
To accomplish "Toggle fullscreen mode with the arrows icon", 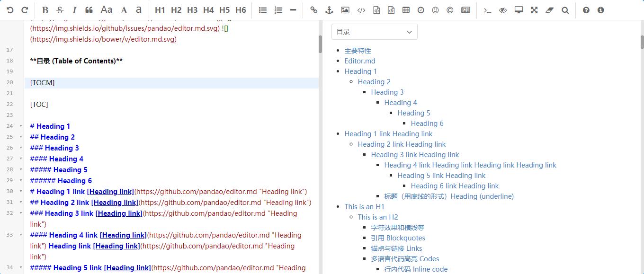I will pos(534,10).
